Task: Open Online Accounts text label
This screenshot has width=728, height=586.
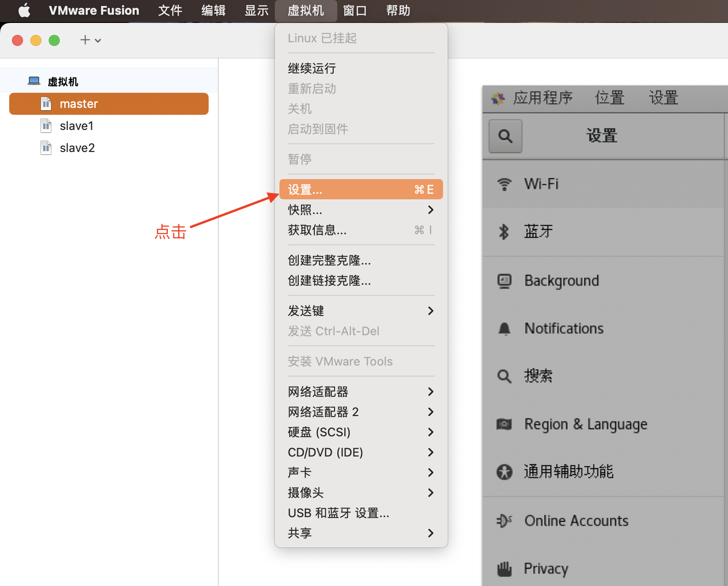Action: tap(576, 521)
